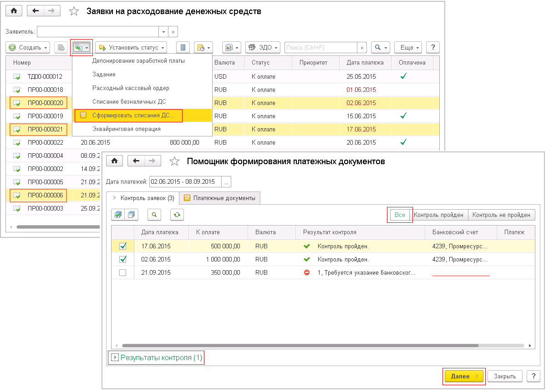Click the Поиск (Ctrl+F) search field

(320, 47)
